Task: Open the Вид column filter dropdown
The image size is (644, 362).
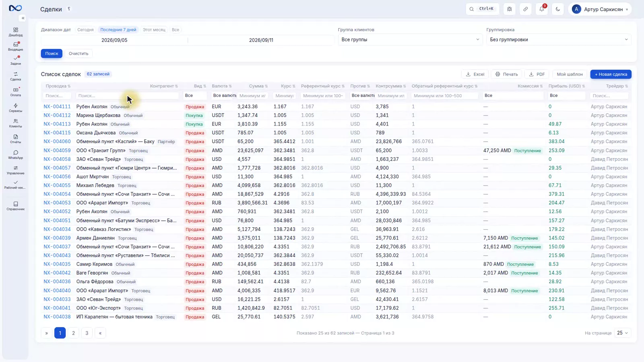Action: (x=195, y=96)
